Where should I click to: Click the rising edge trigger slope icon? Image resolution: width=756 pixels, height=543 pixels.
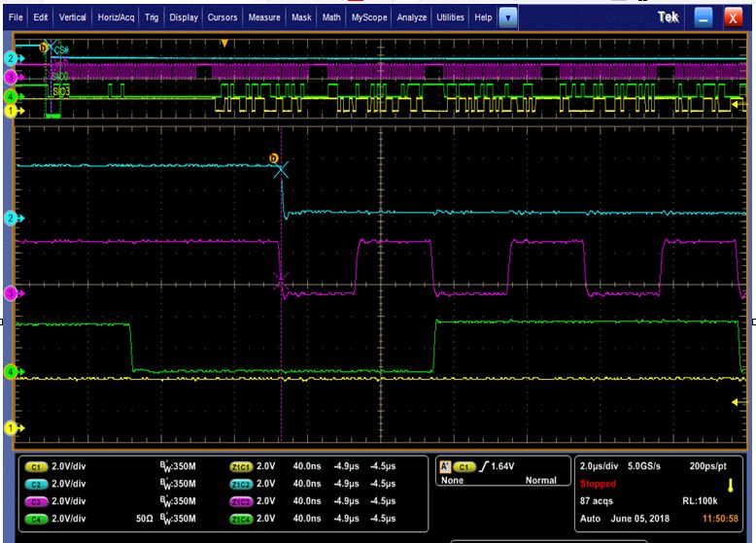(484, 466)
